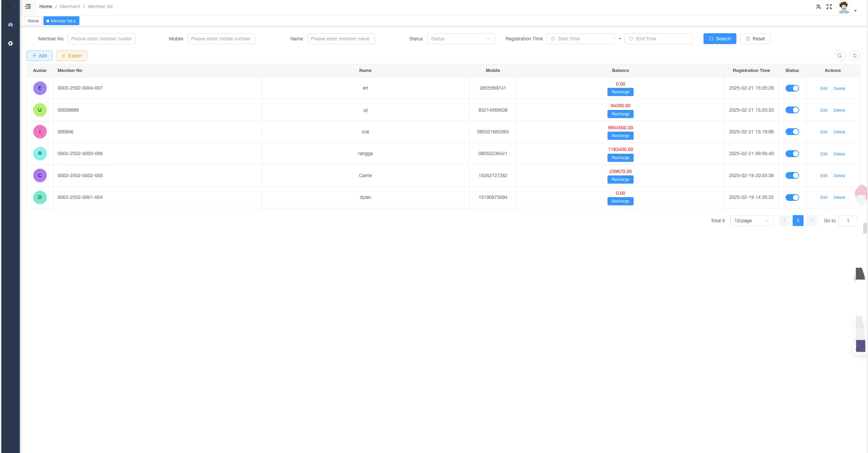
Task: Click avatar I for member ical
Action: (x=40, y=132)
